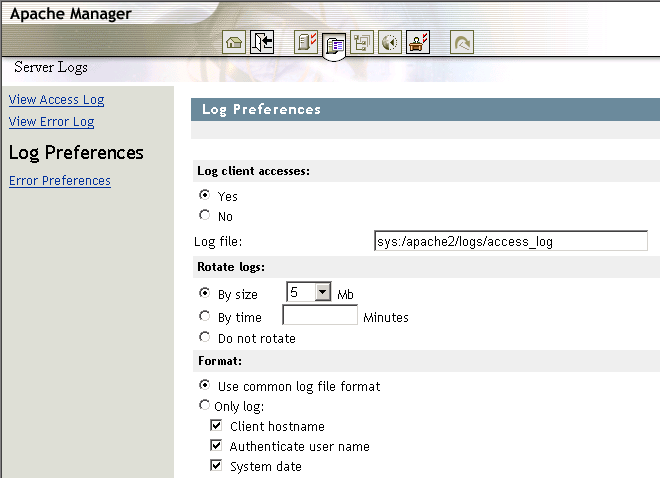
Task: Select the Do not rotate option
Action: (x=205, y=338)
